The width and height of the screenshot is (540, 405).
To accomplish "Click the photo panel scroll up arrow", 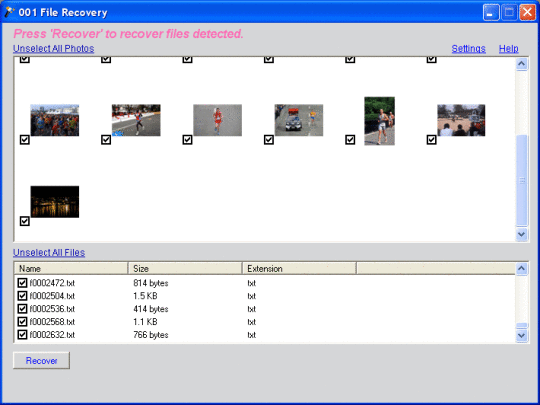I will pos(522,64).
